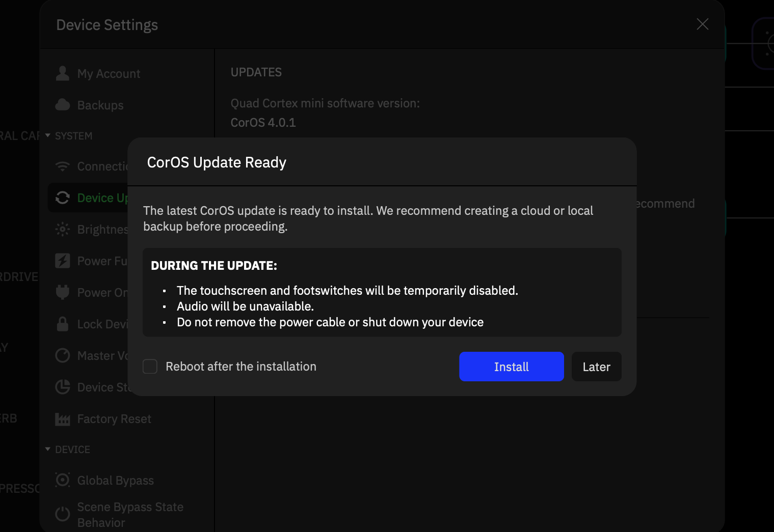Screen dimensions: 774x532
Task: Collapse the SYSTEM section
Action: point(48,135)
